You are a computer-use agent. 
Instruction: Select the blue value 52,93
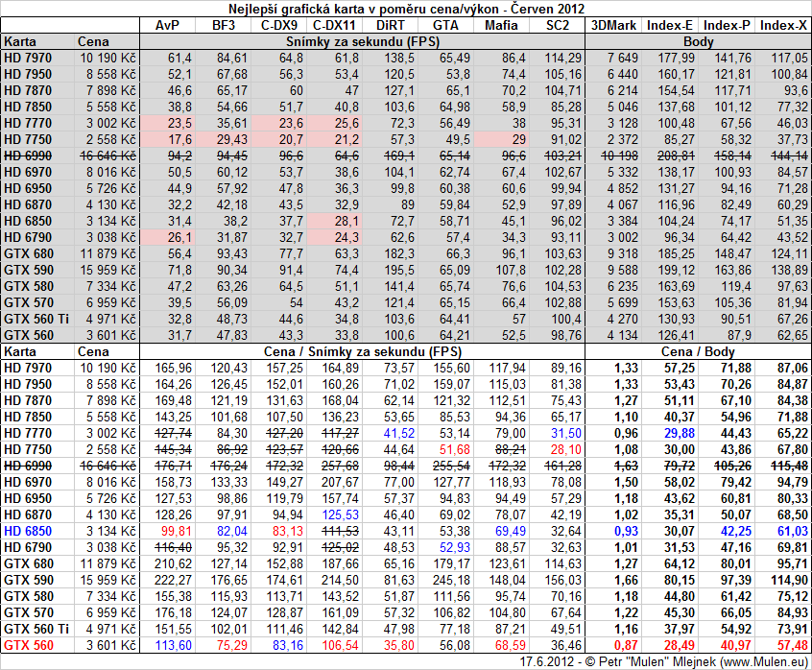(455, 548)
